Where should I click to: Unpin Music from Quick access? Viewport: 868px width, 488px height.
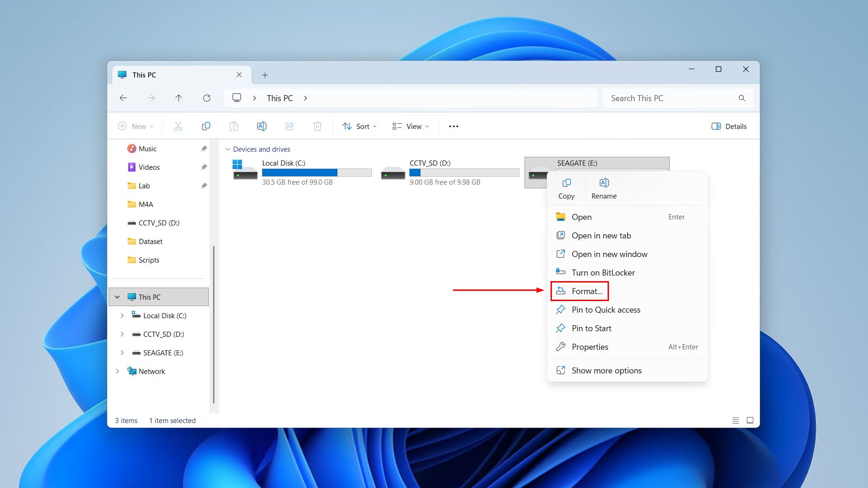(204, 148)
